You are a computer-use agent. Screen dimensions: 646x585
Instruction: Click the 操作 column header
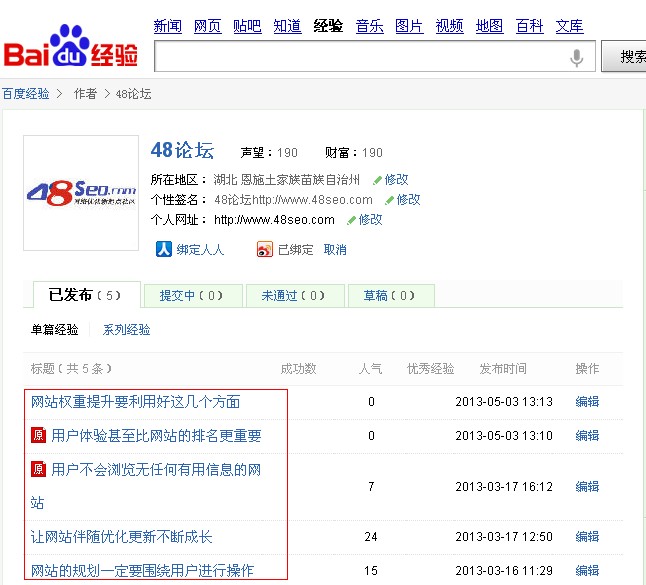[587, 368]
